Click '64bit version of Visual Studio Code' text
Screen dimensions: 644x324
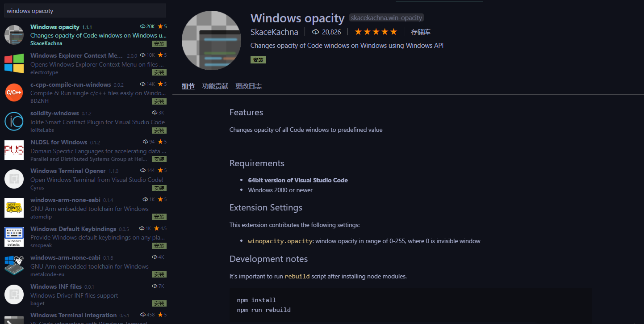[x=298, y=180]
